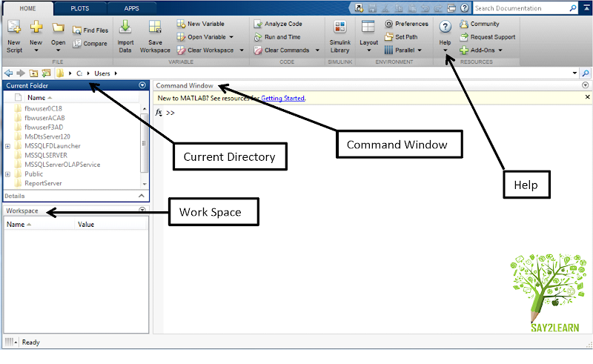Switch to the HOME tab

point(27,8)
